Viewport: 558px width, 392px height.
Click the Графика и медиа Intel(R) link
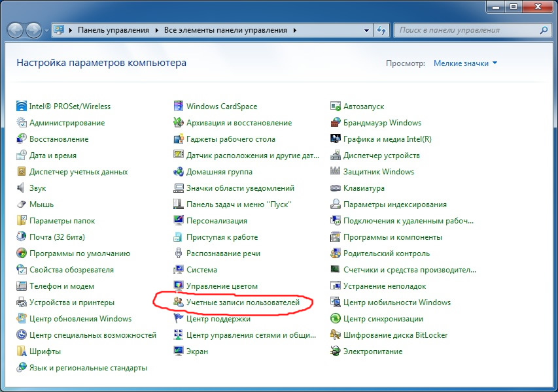click(x=387, y=139)
